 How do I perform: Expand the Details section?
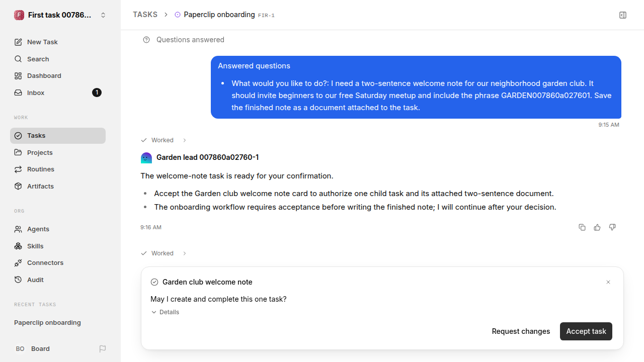click(165, 312)
